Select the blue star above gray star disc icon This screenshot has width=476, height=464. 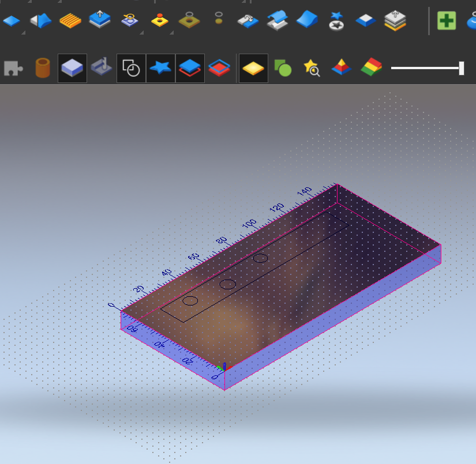point(336,21)
